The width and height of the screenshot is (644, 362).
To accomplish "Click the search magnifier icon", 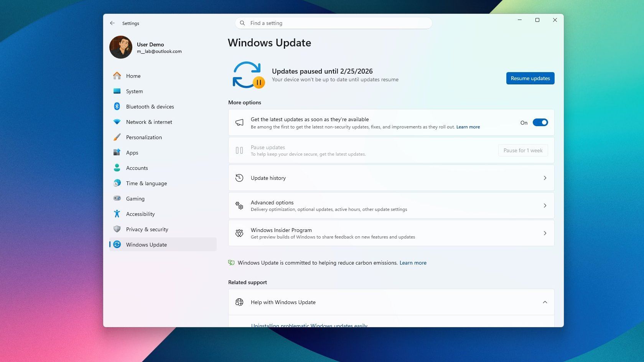I will coord(242,23).
